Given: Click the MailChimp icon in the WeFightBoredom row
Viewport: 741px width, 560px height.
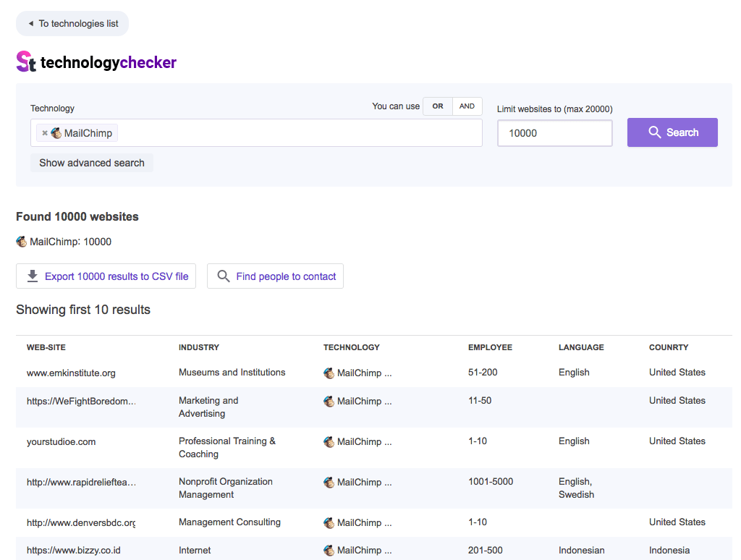Looking at the screenshot, I should click(329, 402).
